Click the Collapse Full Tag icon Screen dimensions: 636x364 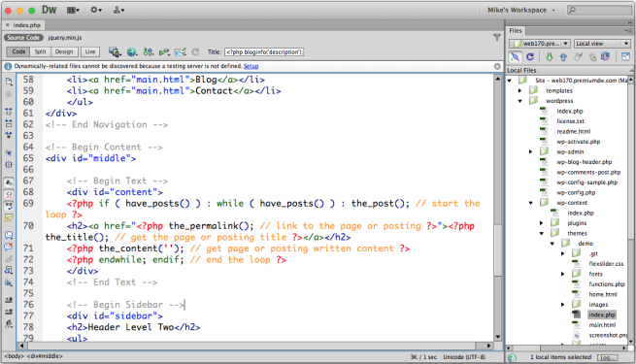(9, 112)
